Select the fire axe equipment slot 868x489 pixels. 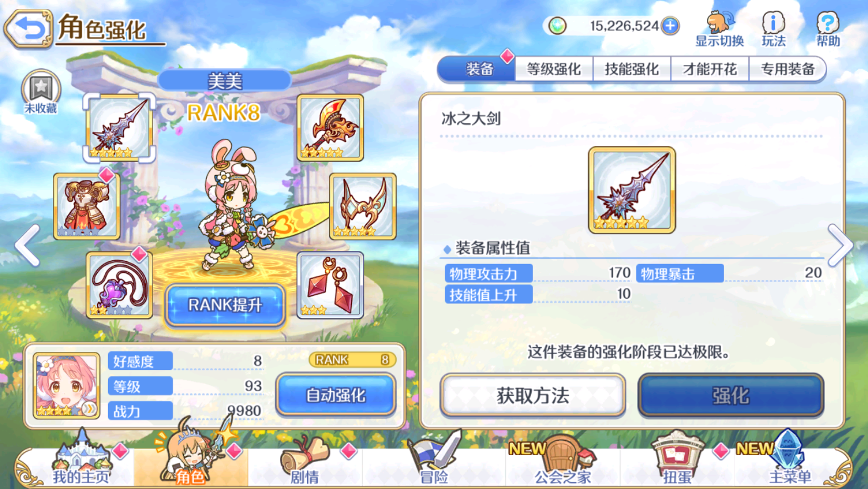coord(330,128)
